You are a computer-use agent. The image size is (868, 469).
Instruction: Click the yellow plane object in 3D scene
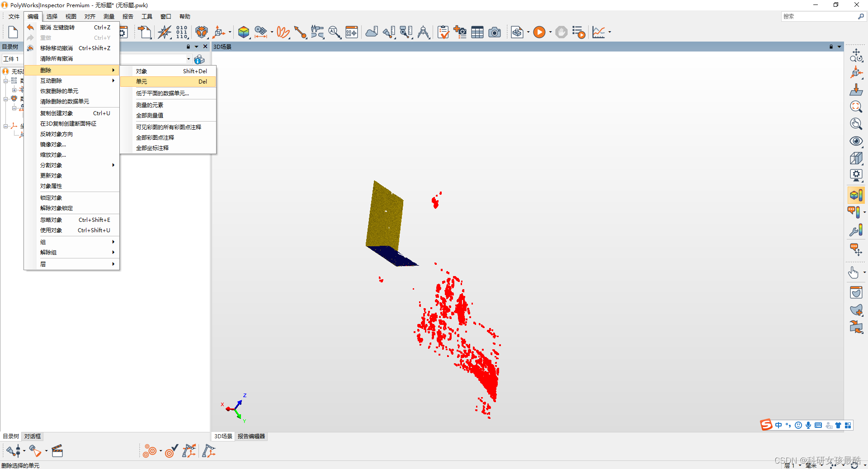384,216
